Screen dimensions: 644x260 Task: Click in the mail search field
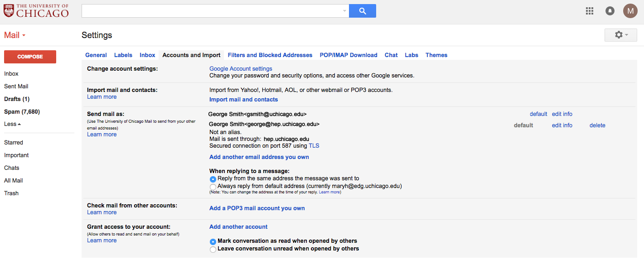click(211, 11)
